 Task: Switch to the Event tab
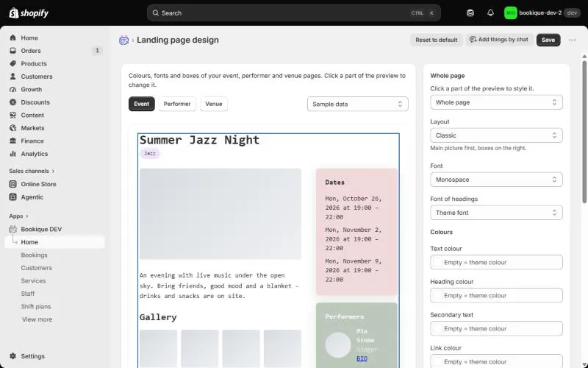[x=142, y=104]
